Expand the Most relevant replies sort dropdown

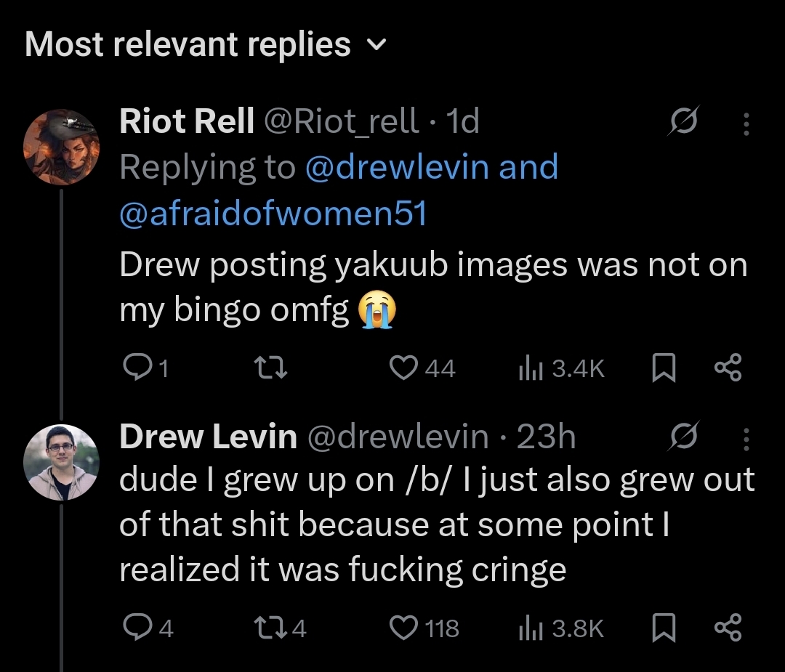coord(205,44)
